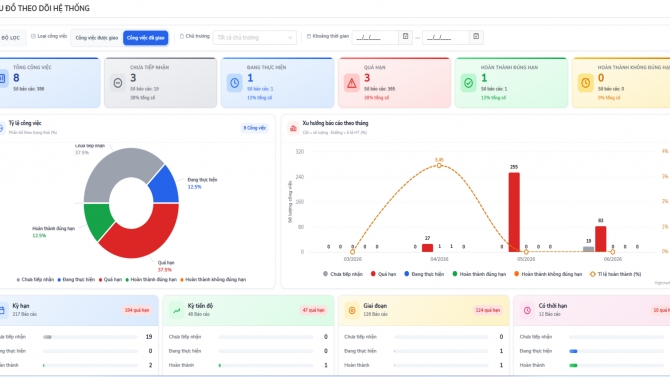
Task: Toggle 'Hoàn thành không đúng hạn' donut legend
Action: (213, 280)
